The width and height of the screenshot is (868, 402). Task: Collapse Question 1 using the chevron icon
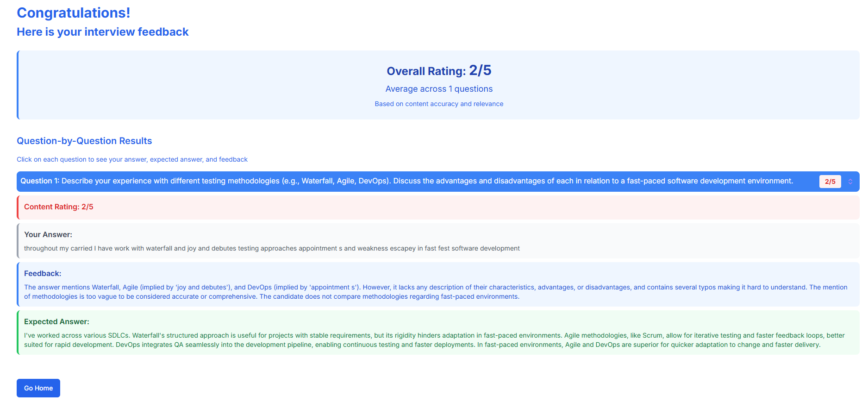[850, 182]
